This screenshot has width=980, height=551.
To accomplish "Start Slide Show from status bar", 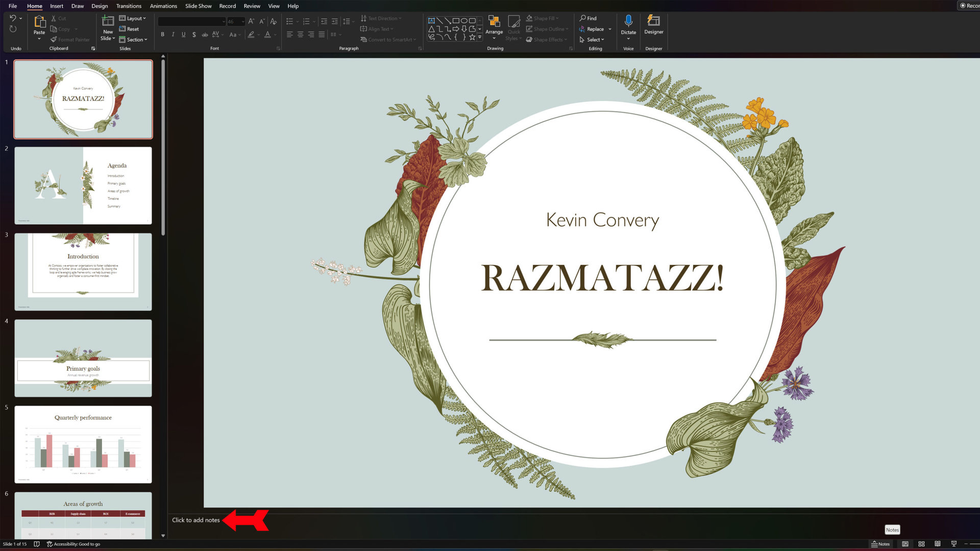I will pos(953,544).
